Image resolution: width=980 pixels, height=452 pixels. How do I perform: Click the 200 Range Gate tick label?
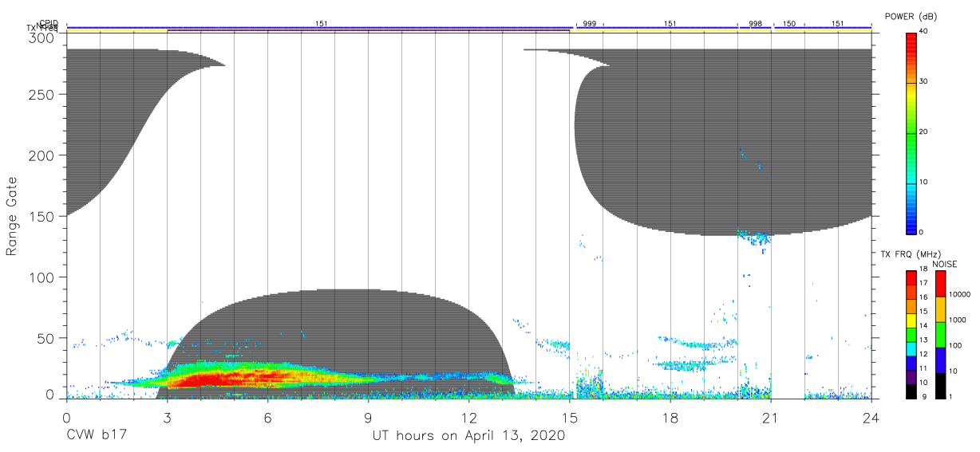coord(43,155)
